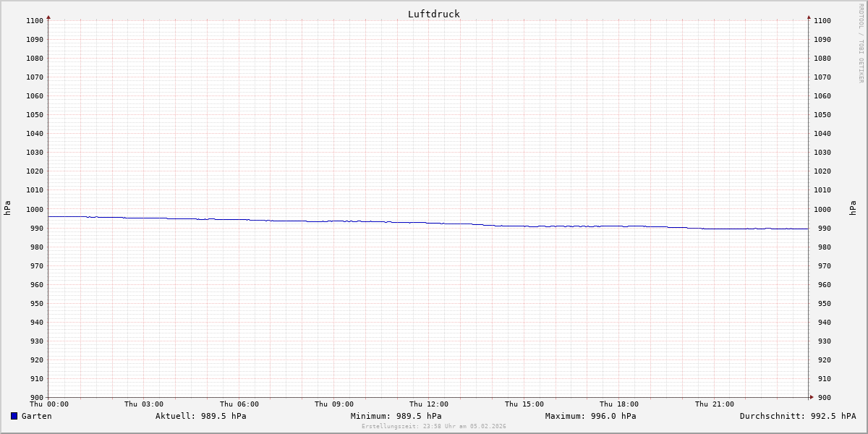Click the red arrow atop the left axis

pyautogui.click(x=48, y=17)
